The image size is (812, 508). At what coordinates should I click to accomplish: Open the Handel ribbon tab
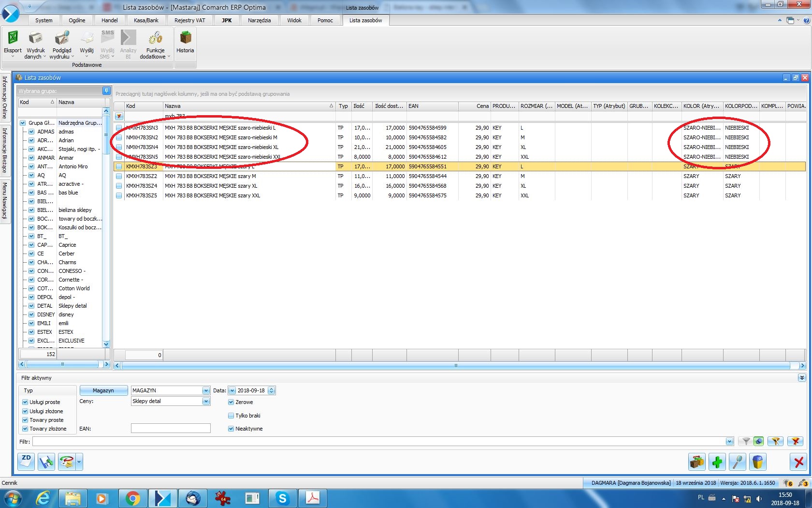coord(110,20)
